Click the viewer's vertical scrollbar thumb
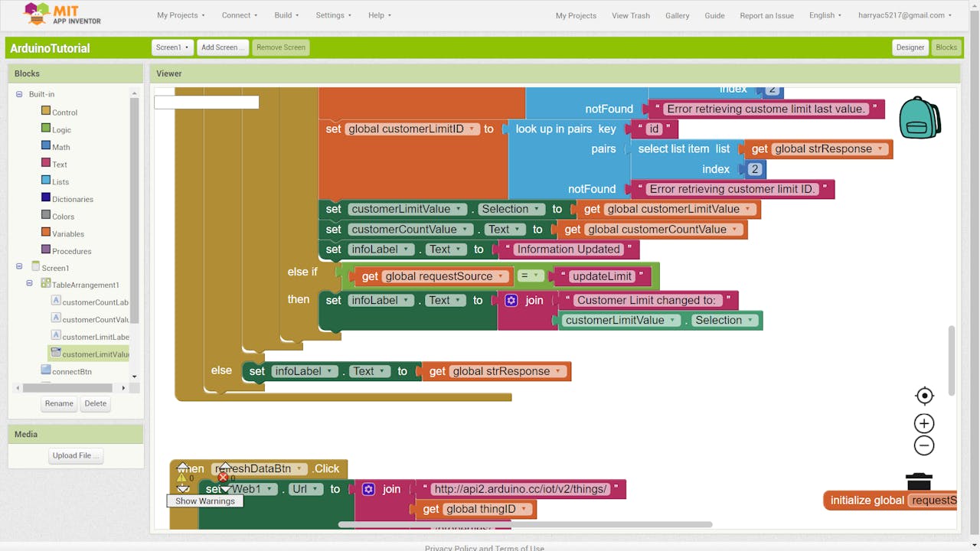Image resolution: width=980 pixels, height=551 pixels. pos(952,360)
